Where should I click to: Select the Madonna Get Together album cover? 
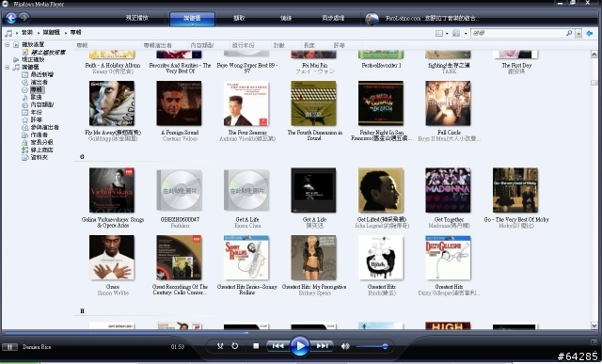click(448, 190)
